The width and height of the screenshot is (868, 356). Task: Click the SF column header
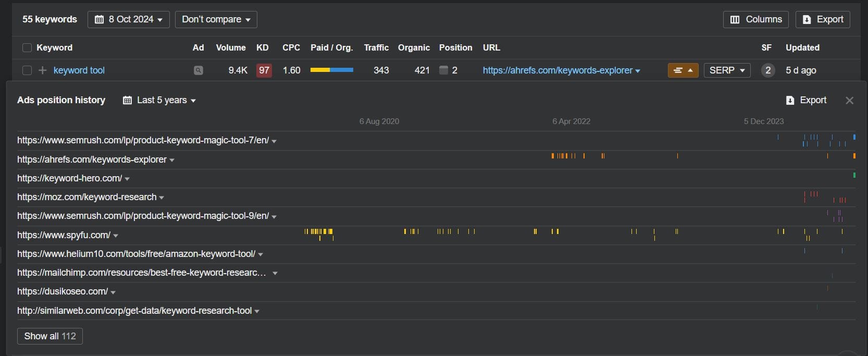tap(766, 47)
